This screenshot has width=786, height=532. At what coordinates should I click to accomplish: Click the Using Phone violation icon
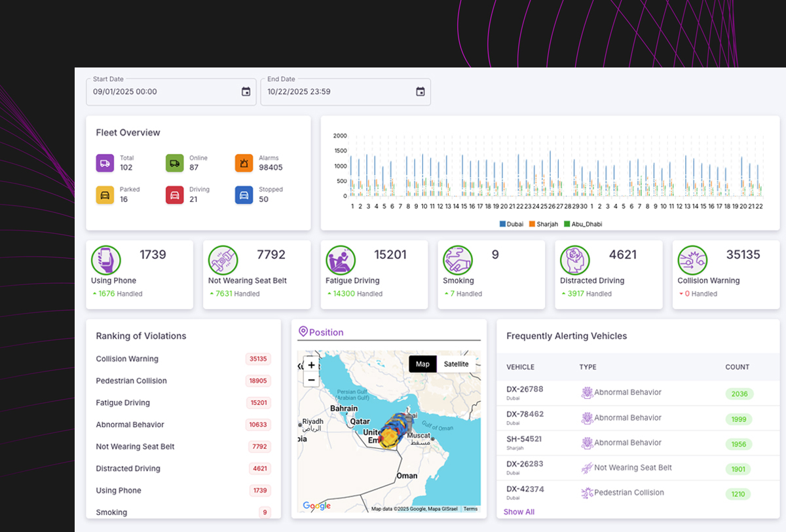[x=106, y=260]
